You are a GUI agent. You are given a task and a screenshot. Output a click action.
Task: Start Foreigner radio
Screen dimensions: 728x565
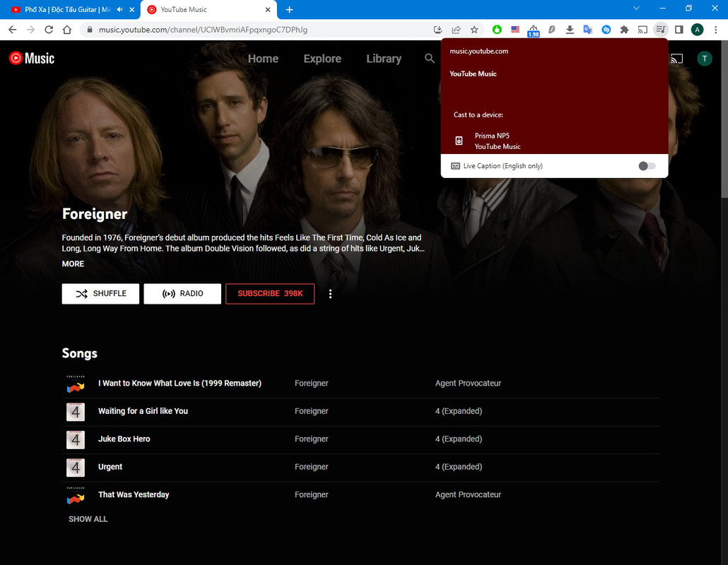[x=182, y=294]
